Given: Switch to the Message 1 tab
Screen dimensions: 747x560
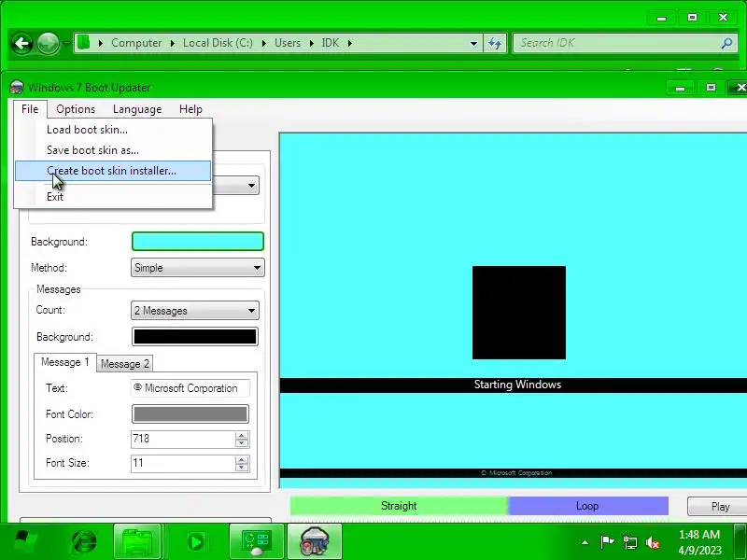Looking at the screenshot, I should (x=64, y=362).
